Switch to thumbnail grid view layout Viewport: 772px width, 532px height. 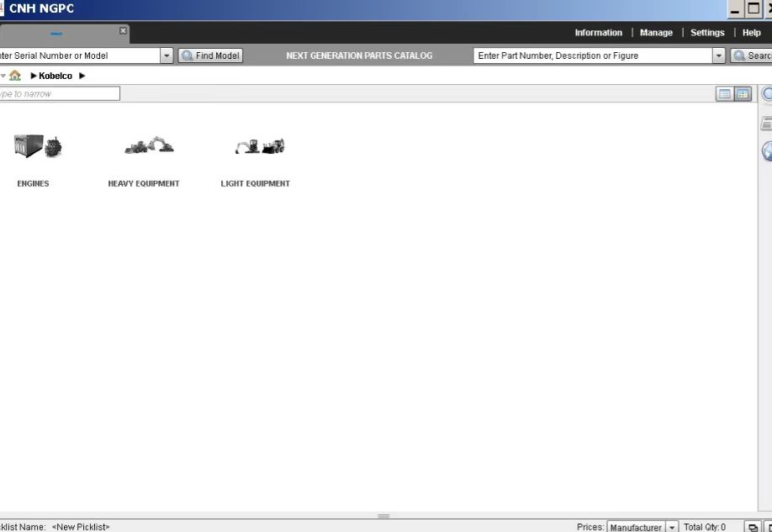(743, 93)
